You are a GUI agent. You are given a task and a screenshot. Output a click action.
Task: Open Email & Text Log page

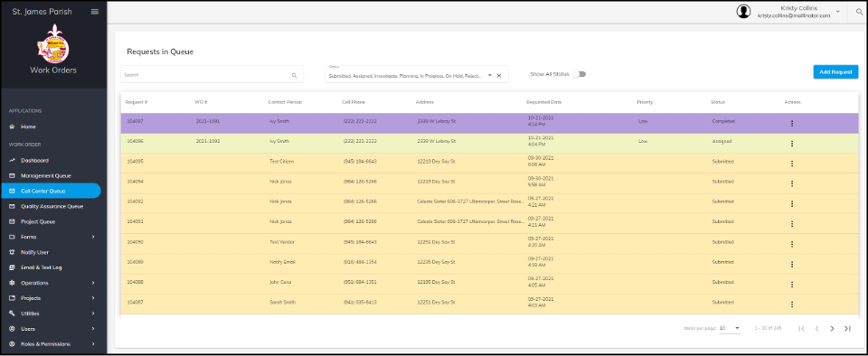42,267
